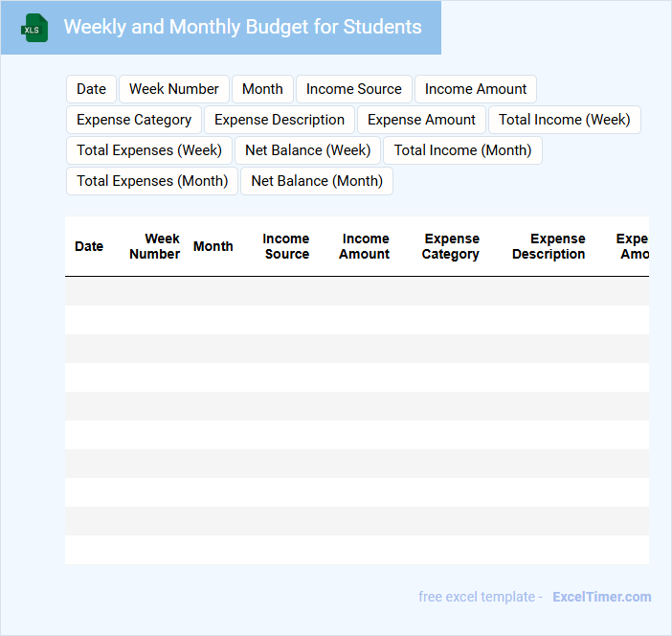Image resolution: width=672 pixels, height=636 pixels.
Task: Click the Income Source column header
Action: pos(286,246)
